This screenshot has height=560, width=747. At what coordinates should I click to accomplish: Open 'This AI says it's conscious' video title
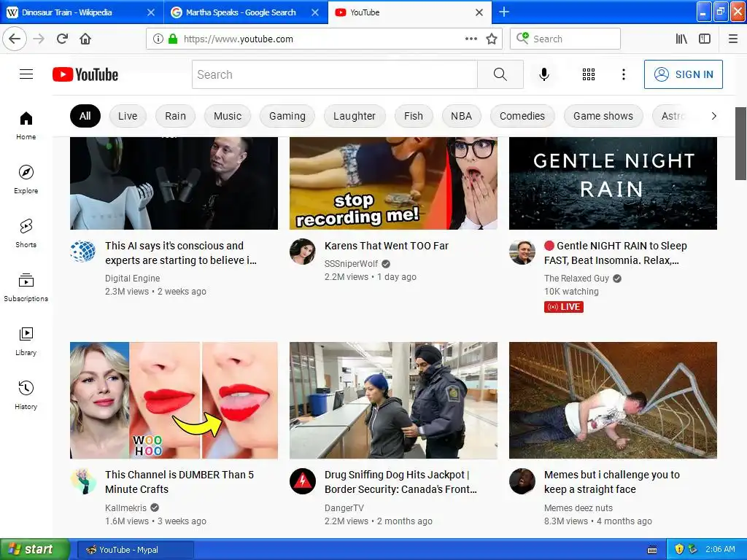181,253
